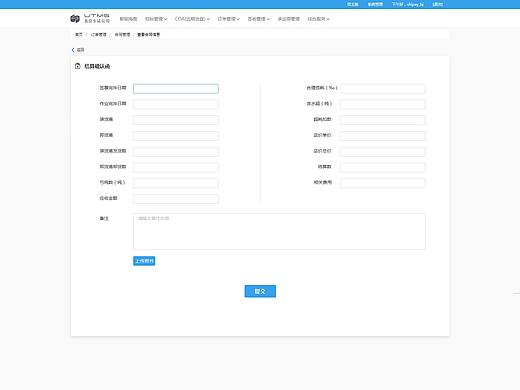This screenshot has width=520, height=390.
Task: Open the 承运商管理 navbar item
Action: coord(289,19)
